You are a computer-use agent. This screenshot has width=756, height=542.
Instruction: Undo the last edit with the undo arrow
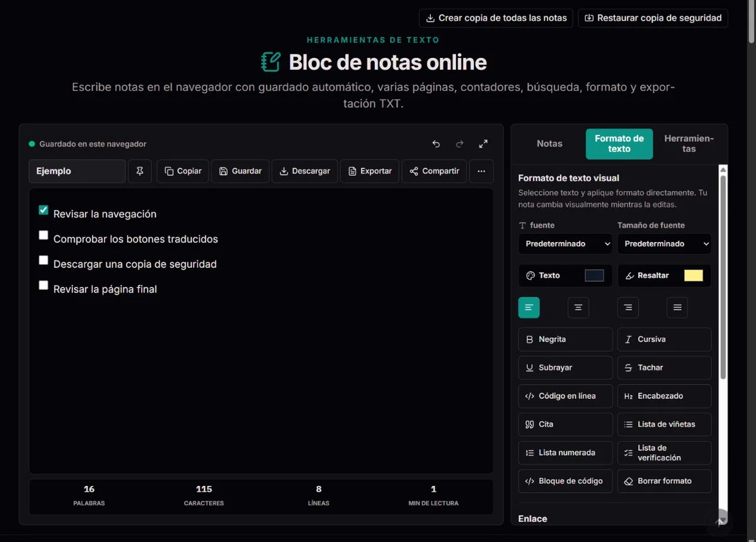coord(436,144)
